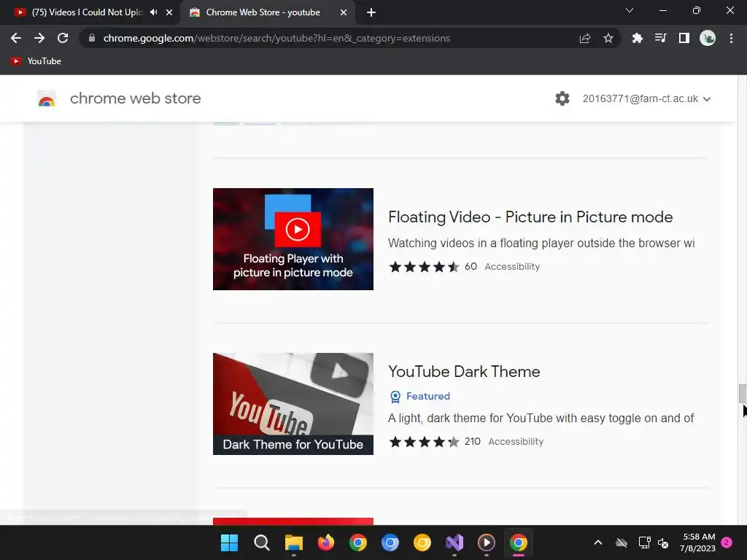Open the Floating Video extension thumbnail
The height and width of the screenshot is (560, 747).
[x=293, y=239]
